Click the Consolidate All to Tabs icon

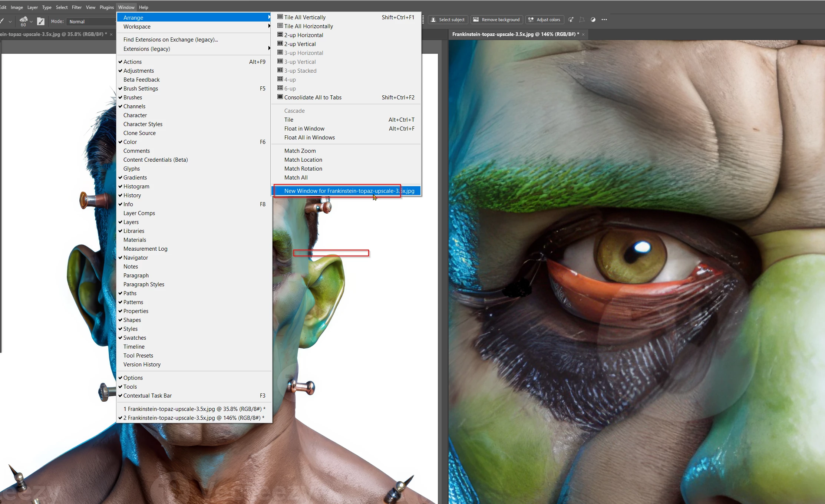(280, 97)
